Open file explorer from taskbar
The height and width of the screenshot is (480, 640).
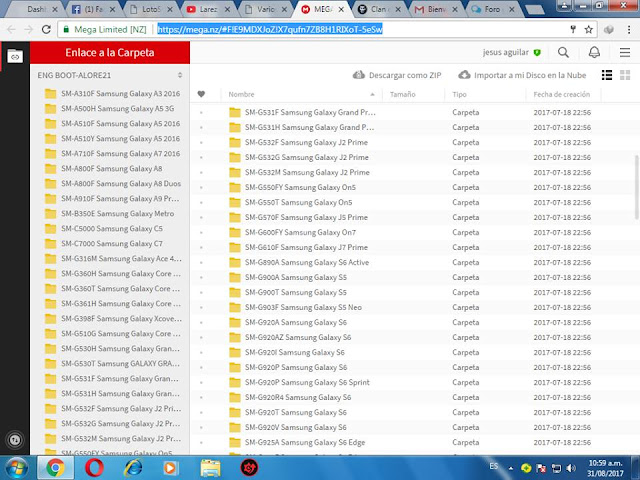(211, 468)
